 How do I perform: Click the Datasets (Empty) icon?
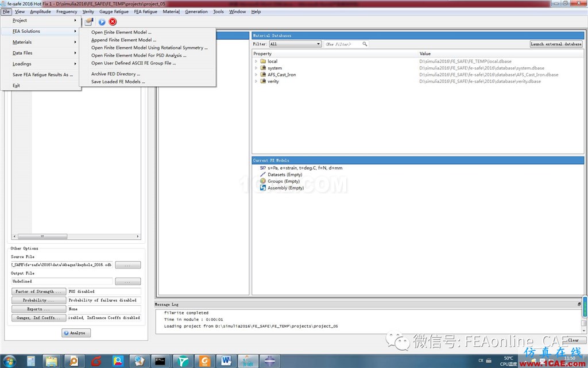[x=263, y=175]
